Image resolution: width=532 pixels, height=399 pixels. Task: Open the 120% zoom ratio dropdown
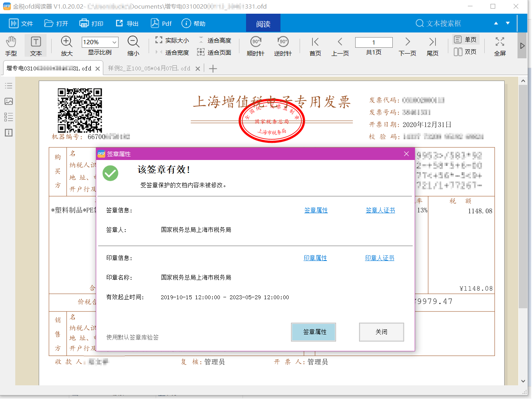click(115, 41)
